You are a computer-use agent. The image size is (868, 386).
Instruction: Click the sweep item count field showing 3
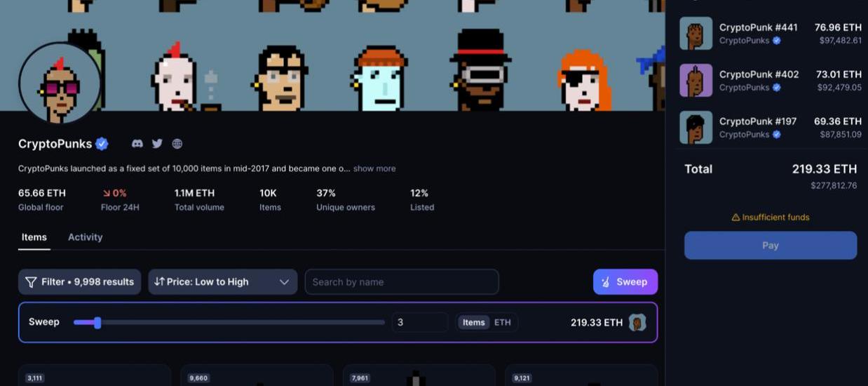point(419,322)
